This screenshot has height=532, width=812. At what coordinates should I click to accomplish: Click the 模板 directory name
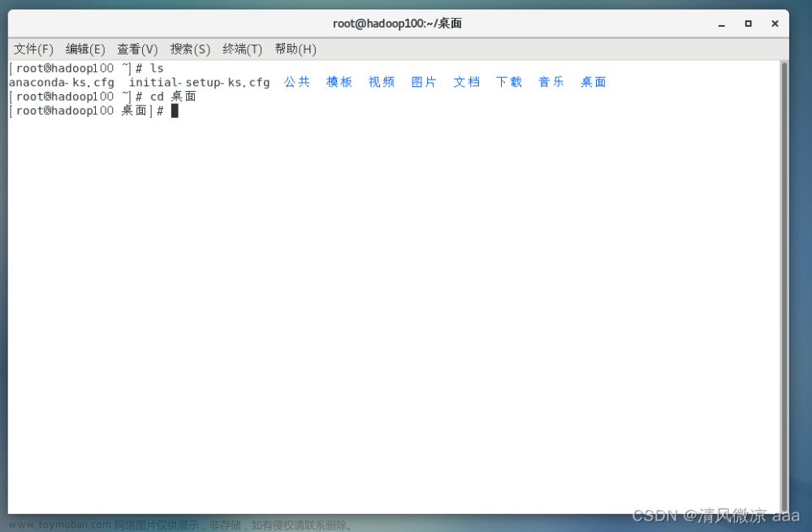click(x=339, y=82)
